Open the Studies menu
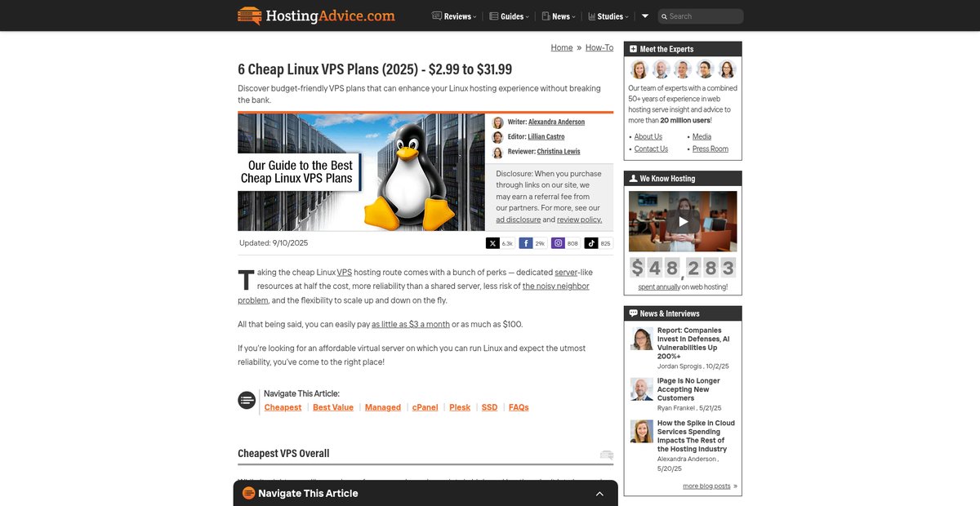This screenshot has width=980, height=506. click(608, 16)
